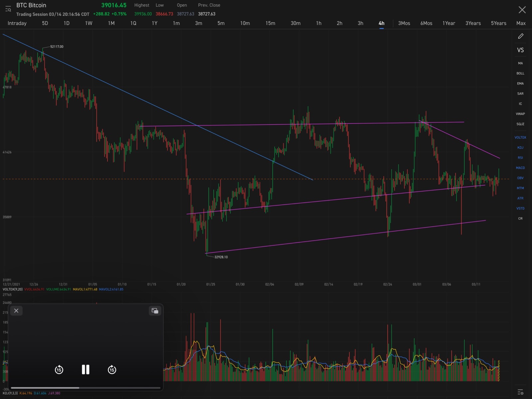Click the 39016.45 last price
Screen dimensions: 532x399
114,5
